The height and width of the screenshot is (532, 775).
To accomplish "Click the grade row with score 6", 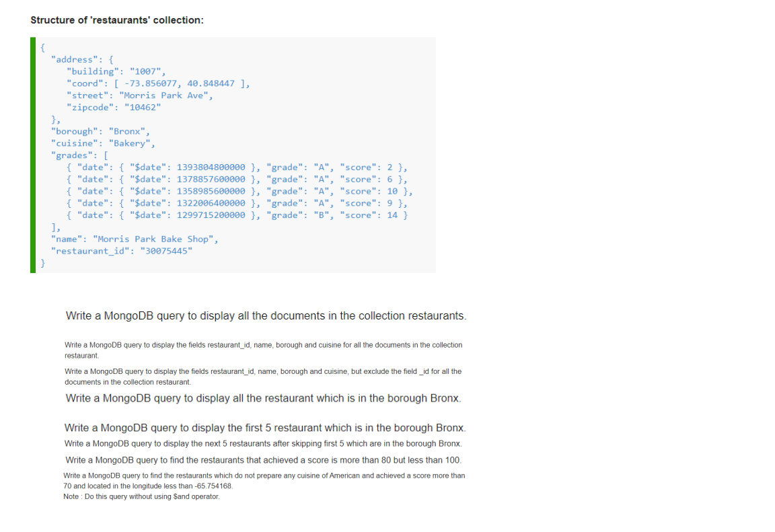I will [237, 180].
